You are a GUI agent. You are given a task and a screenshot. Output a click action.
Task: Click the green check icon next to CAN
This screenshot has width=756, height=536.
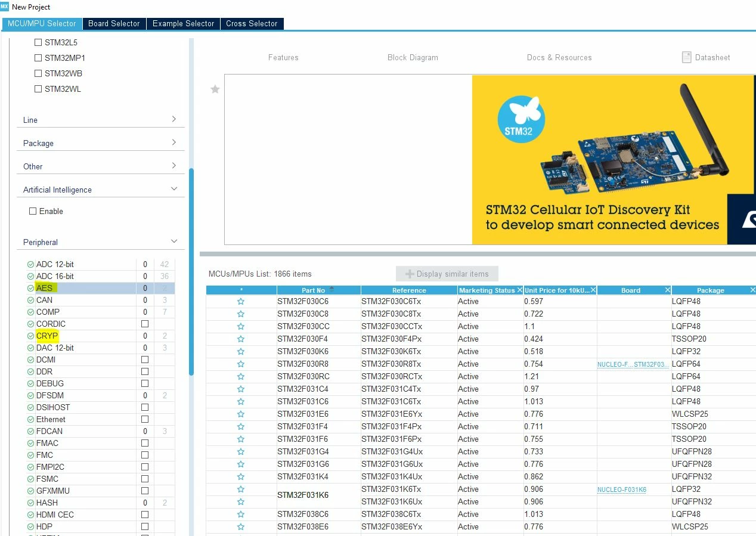point(30,300)
